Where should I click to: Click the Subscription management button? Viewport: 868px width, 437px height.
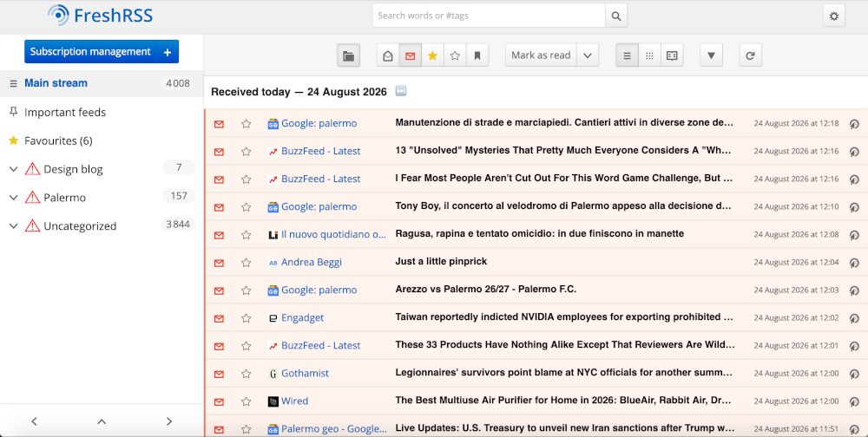tap(91, 51)
